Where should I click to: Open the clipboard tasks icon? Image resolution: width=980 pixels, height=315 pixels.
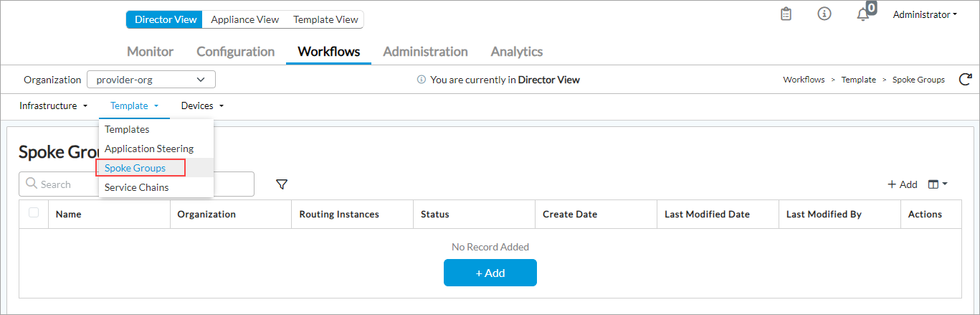pos(786,14)
